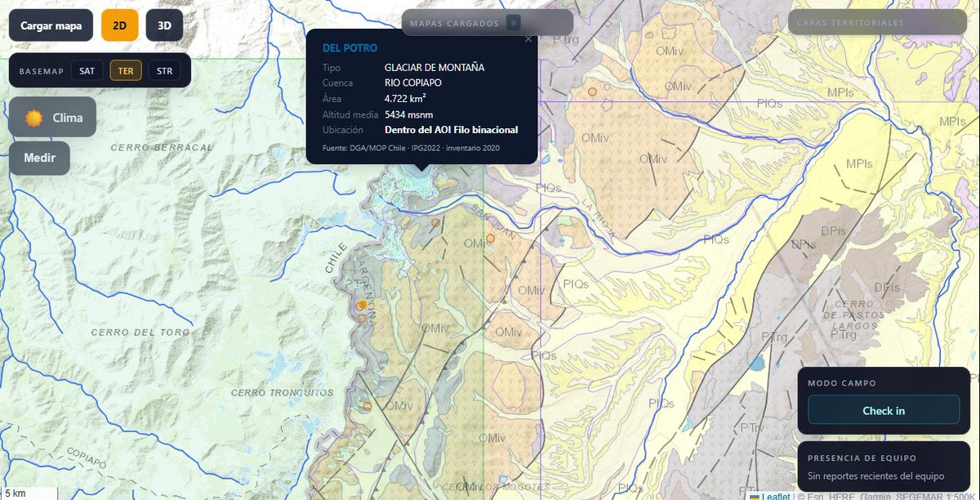Click the CERRO BERRACAL map label
980x500 pixels.
(161, 148)
